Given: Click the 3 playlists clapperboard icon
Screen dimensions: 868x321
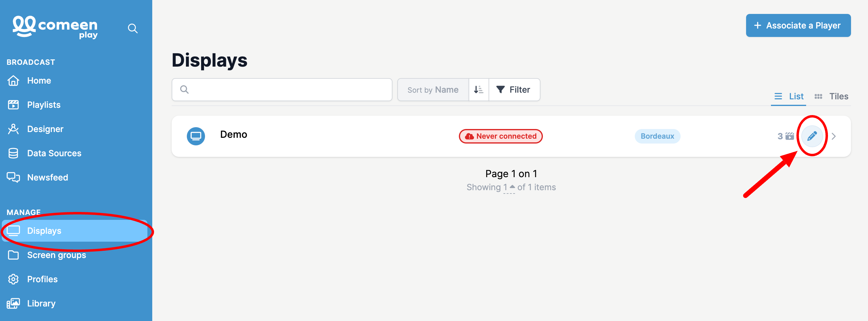Looking at the screenshot, I should tap(790, 136).
